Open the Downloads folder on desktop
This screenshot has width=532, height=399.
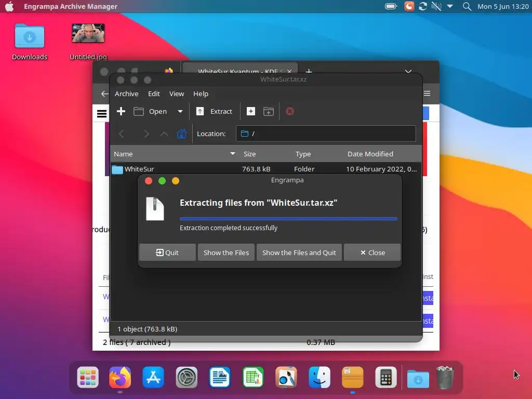tap(30, 43)
